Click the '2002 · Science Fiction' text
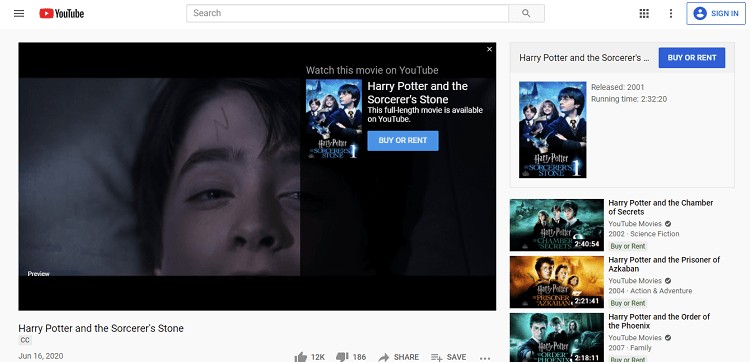 coord(644,234)
